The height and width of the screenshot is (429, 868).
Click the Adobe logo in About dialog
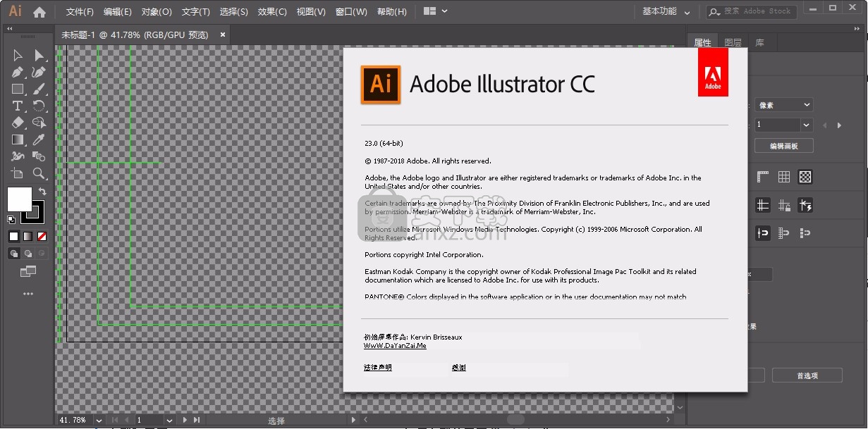pyautogui.click(x=713, y=72)
